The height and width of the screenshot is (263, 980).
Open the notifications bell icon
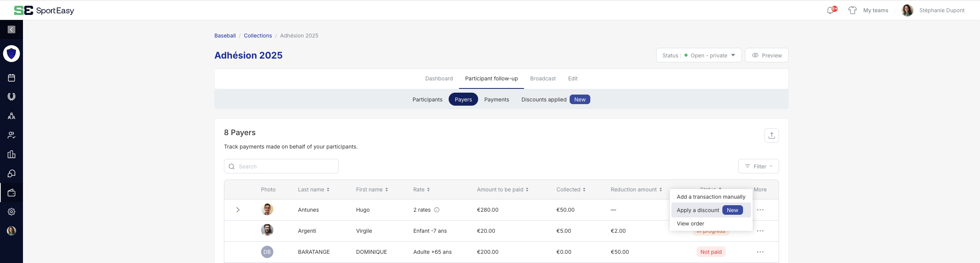[830, 10]
